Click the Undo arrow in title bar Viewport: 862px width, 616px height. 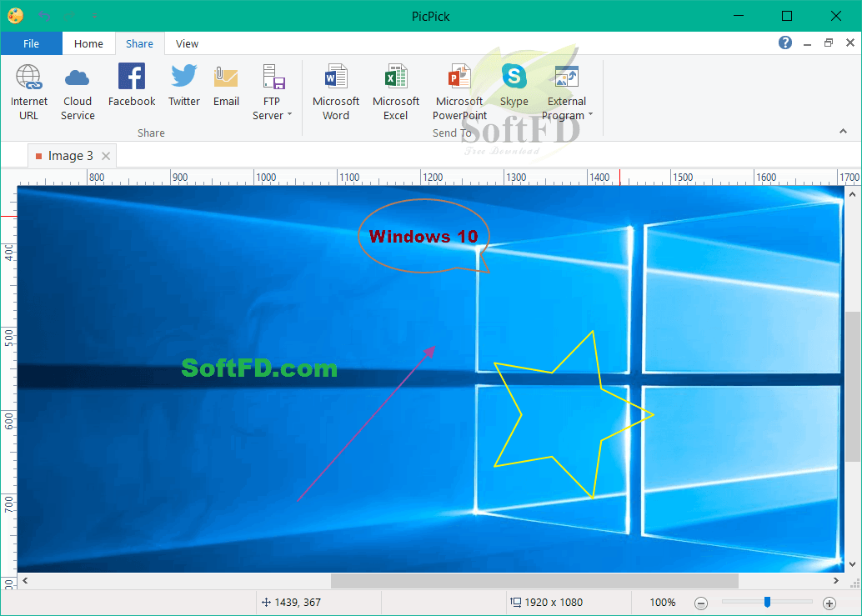[x=44, y=16]
